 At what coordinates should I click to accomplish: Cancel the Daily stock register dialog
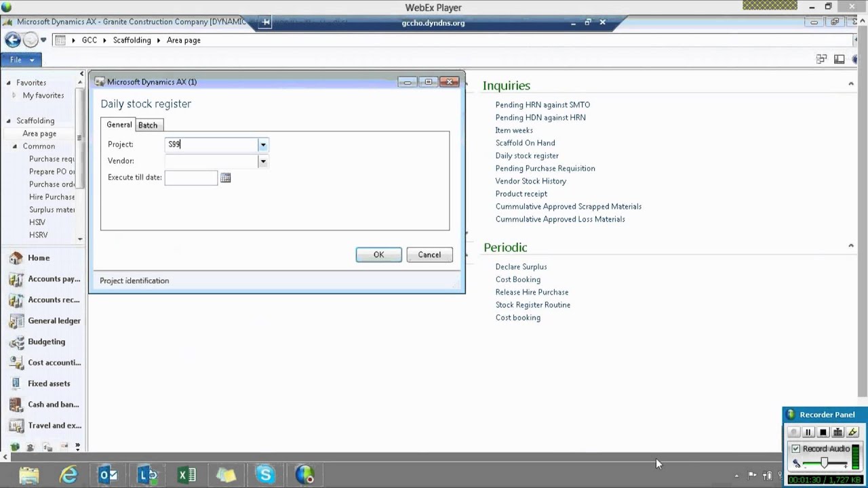[429, 255]
